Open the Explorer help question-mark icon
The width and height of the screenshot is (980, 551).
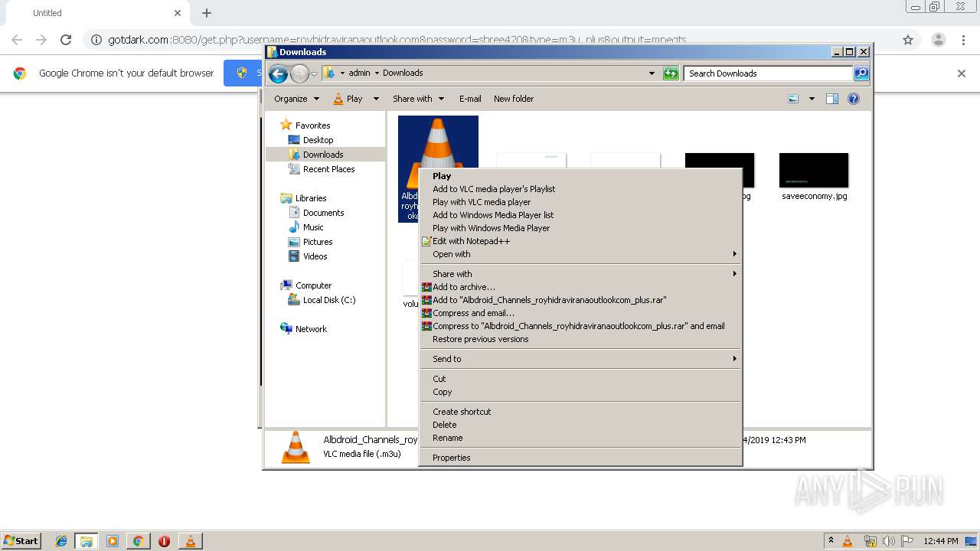pos(854,99)
